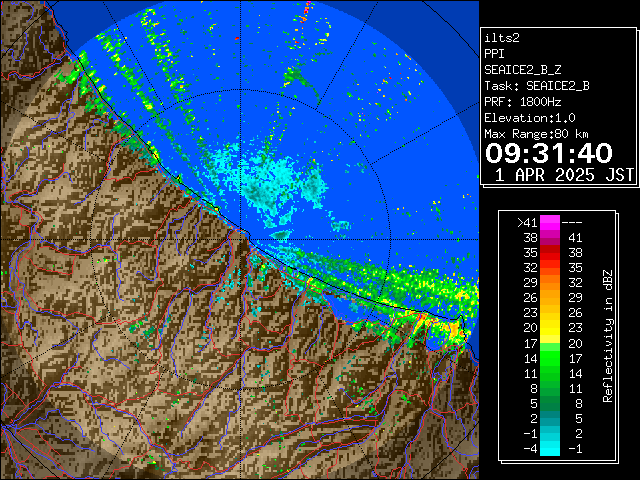
Task: Click the green 11 dBZ legend swatch
Action: tap(550, 373)
